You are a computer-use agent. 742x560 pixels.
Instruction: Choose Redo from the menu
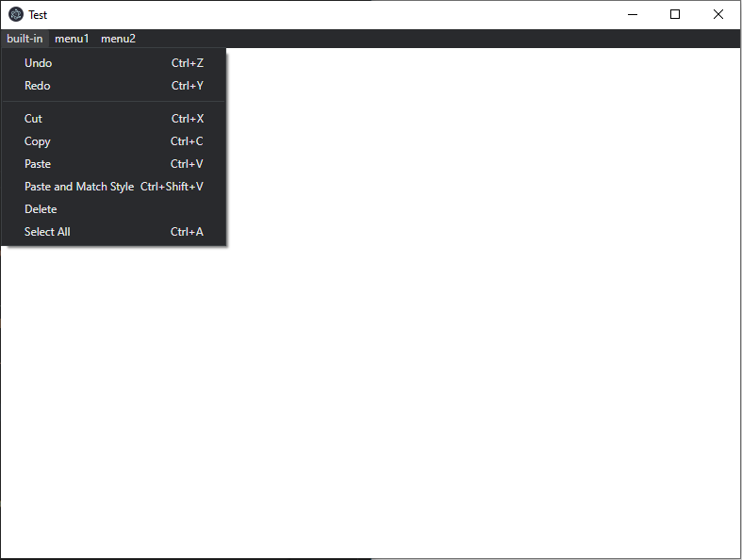113,86
